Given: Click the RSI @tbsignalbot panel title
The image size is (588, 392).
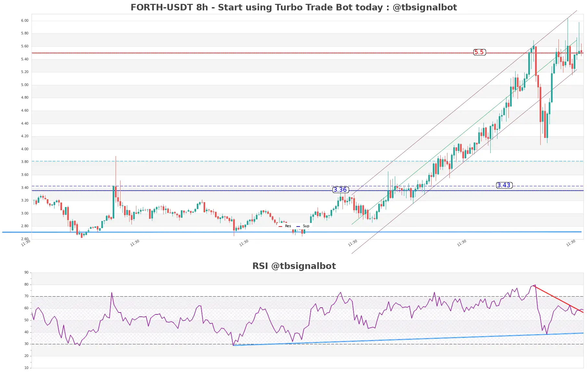Looking at the screenshot, I should click(x=294, y=266).
